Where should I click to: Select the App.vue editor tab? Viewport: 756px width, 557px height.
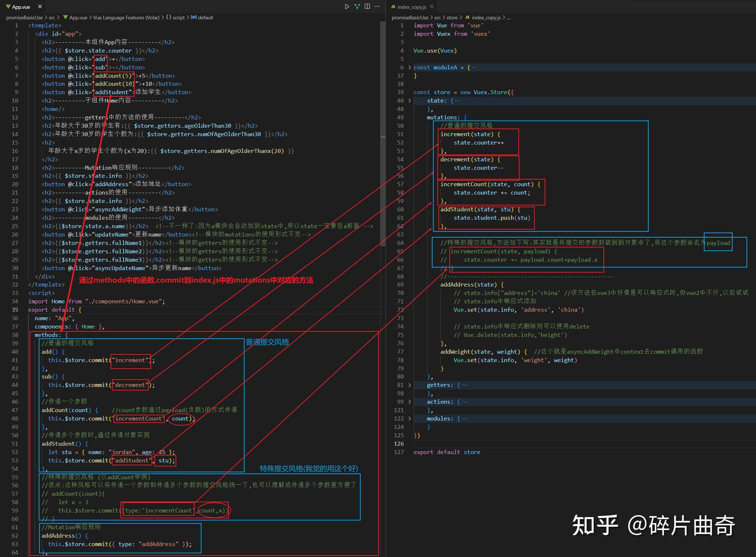21,7
